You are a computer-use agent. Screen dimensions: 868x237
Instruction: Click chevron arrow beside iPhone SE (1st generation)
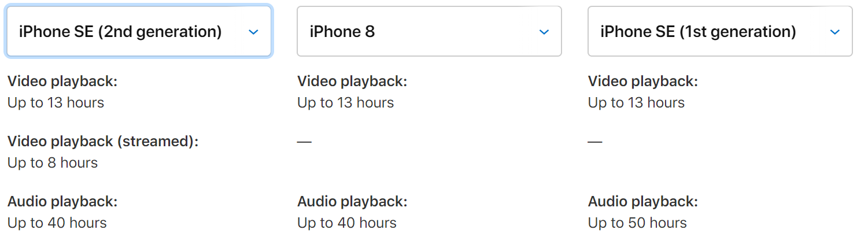coord(835,32)
